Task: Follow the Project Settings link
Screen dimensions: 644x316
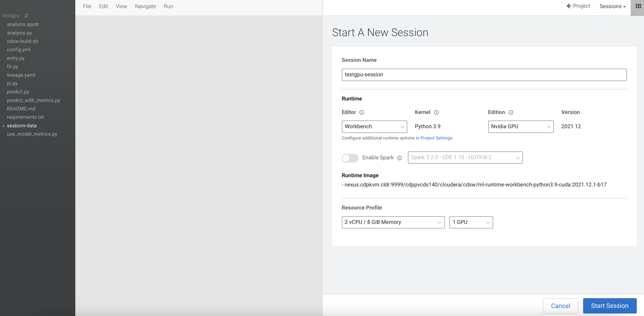Action: point(436,138)
